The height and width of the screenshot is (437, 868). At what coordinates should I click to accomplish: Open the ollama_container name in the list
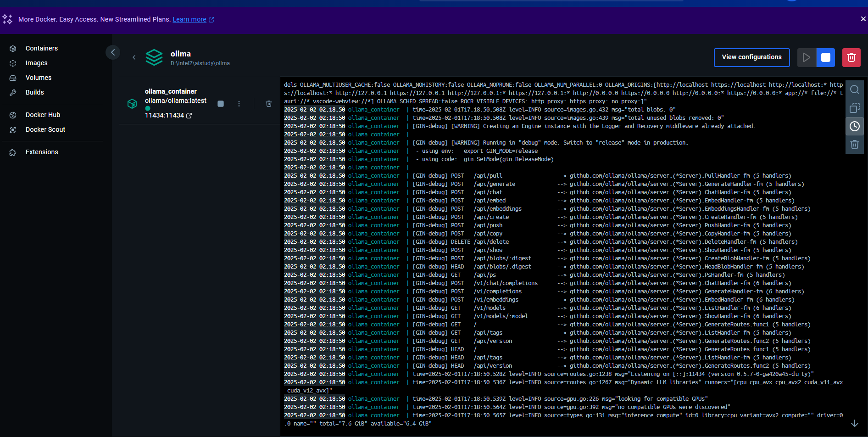pyautogui.click(x=171, y=91)
